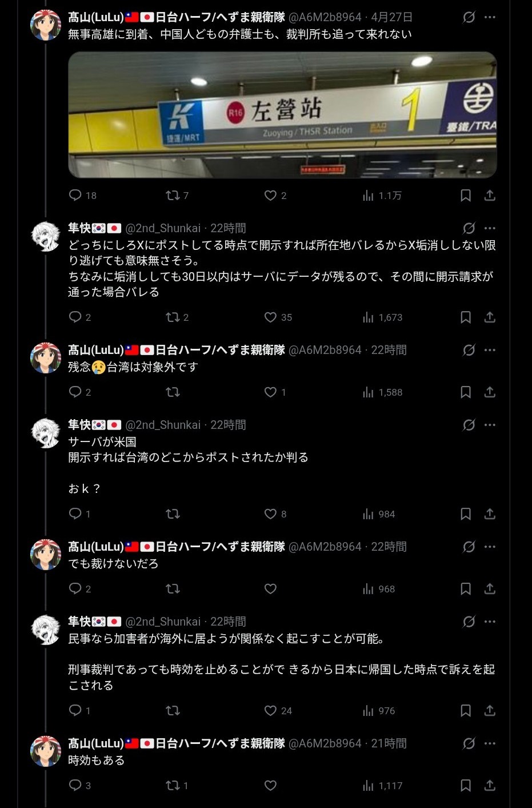This screenshot has width=532, height=808.
Task: Like the post reading でも裁けないだろ
Action: [x=270, y=589]
